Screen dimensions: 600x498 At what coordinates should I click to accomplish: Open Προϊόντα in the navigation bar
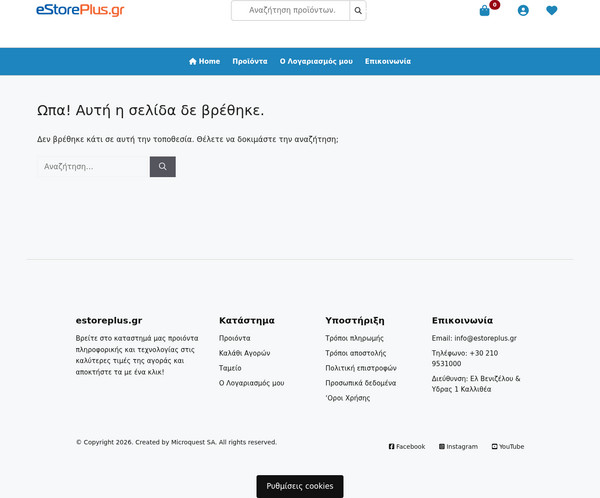(x=250, y=61)
